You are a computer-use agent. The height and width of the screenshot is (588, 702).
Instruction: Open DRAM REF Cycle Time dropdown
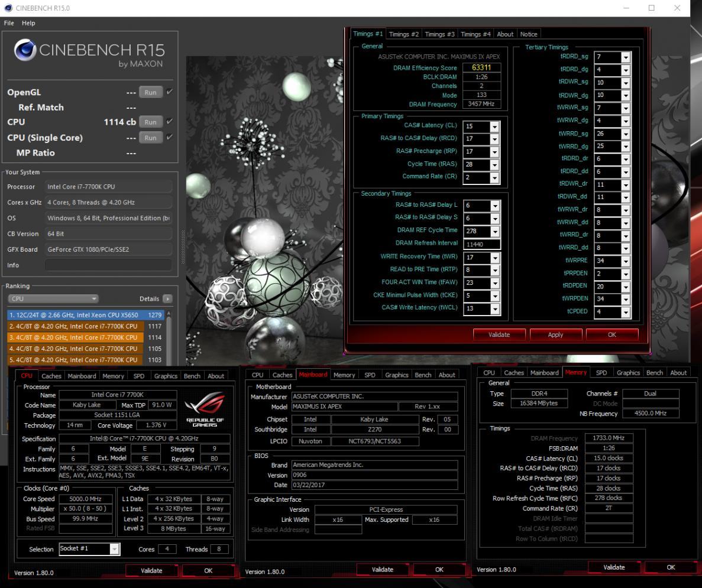(x=495, y=231)
